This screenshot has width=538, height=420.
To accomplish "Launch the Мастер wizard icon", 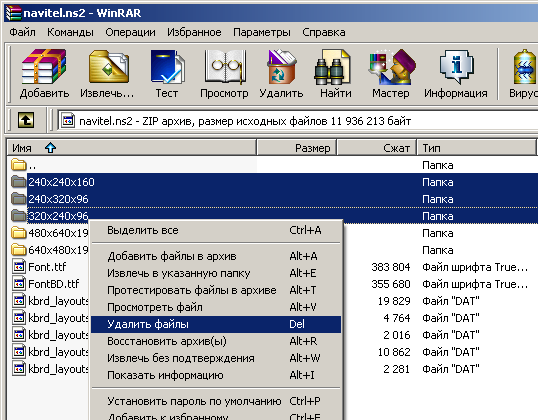I will coord(392,67).
